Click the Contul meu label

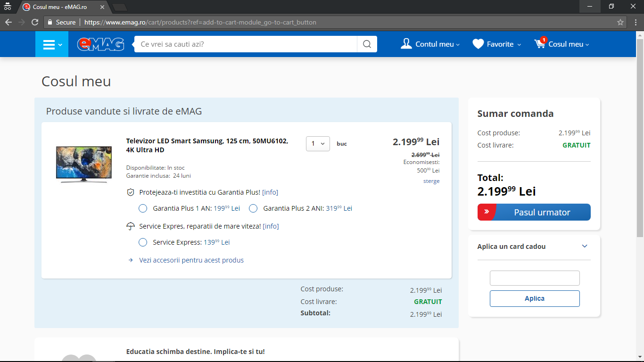tap(434, 44)
